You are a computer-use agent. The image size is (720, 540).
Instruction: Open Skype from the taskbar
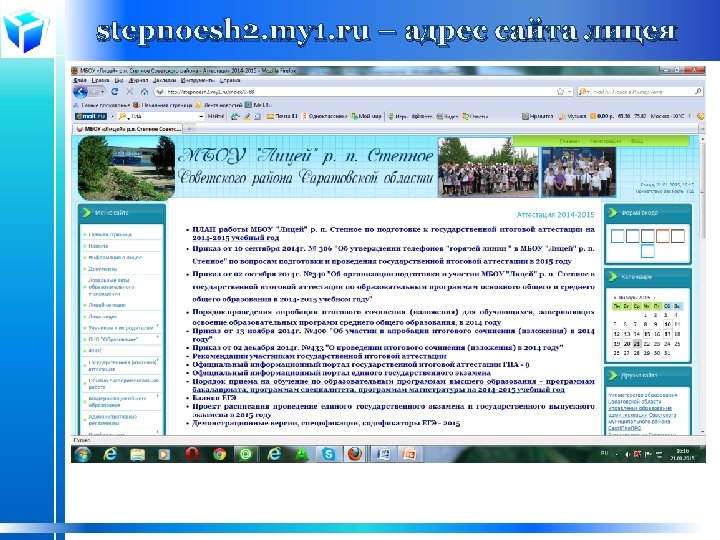(328, 454)
